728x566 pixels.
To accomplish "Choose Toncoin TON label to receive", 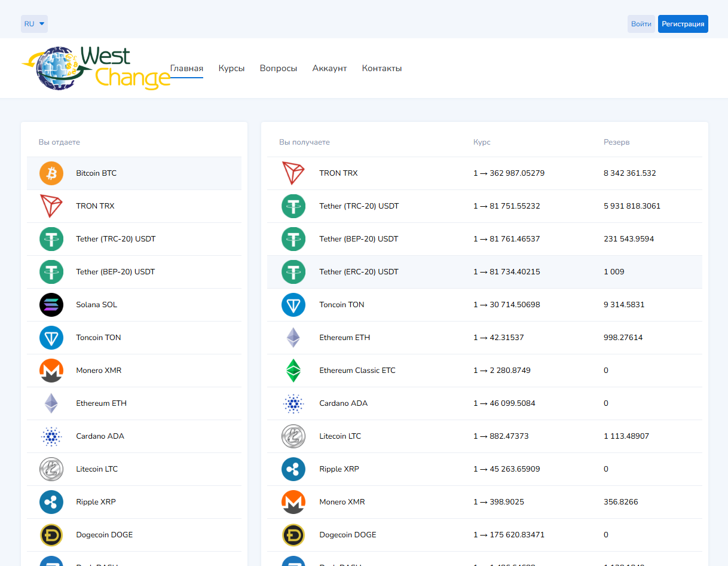I will tap(342, 305).
